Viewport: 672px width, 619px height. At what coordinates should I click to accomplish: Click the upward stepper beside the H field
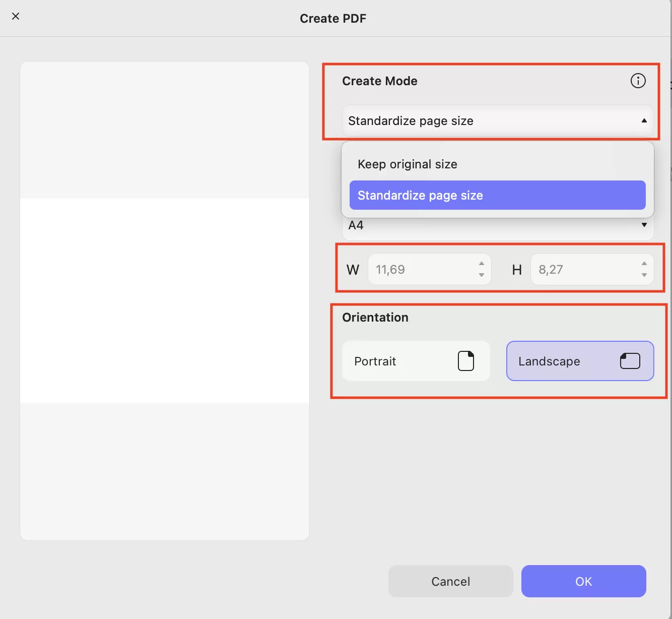(x=644, y=264)
